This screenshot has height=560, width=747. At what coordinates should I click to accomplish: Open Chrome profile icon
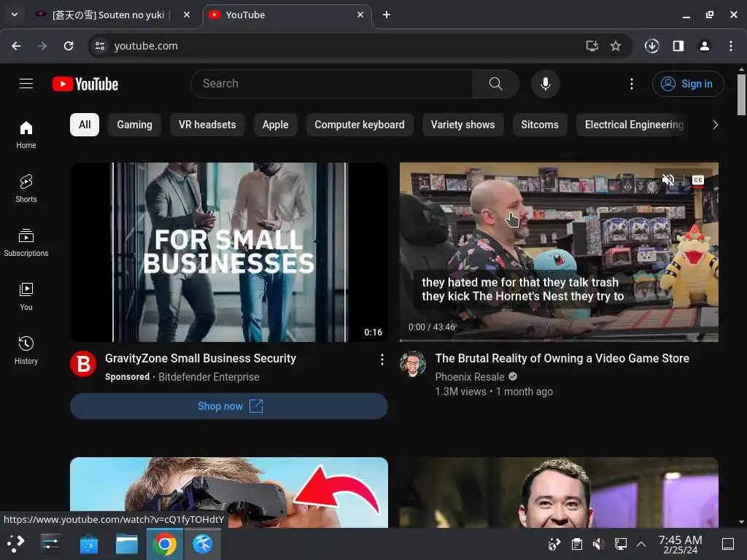click(x=705, y=46)
